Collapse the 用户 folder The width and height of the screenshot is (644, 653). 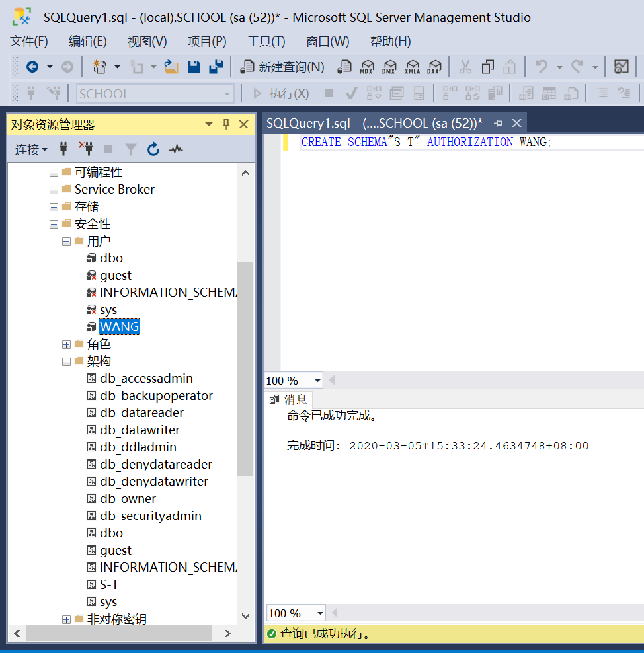pos(66,241)
